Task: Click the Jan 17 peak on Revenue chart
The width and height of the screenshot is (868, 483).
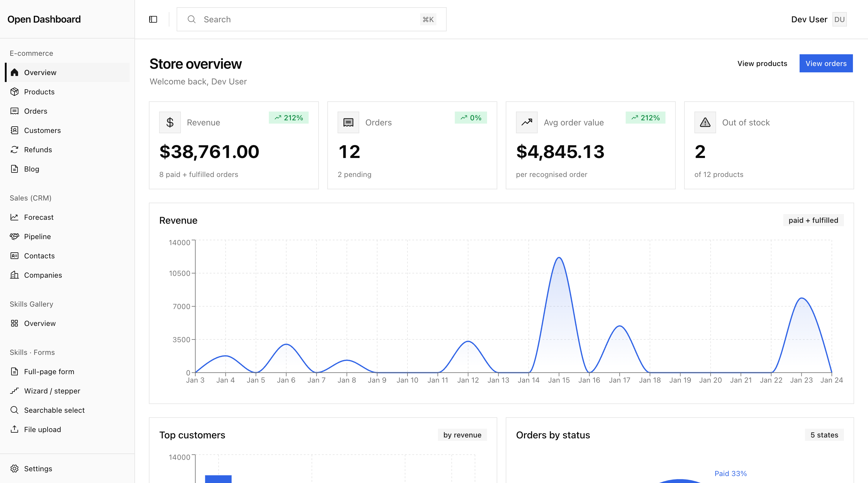Action: coord(620,326)
